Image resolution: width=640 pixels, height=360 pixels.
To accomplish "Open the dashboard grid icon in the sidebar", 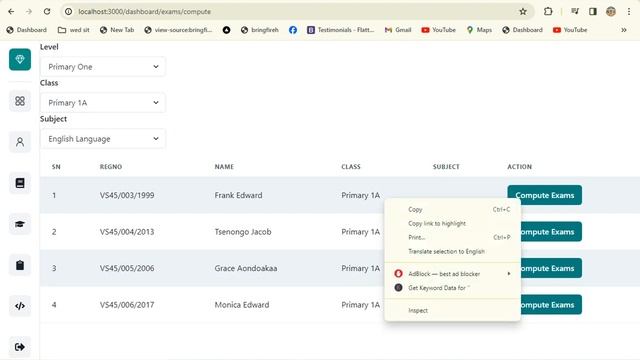I will (20, 101).
